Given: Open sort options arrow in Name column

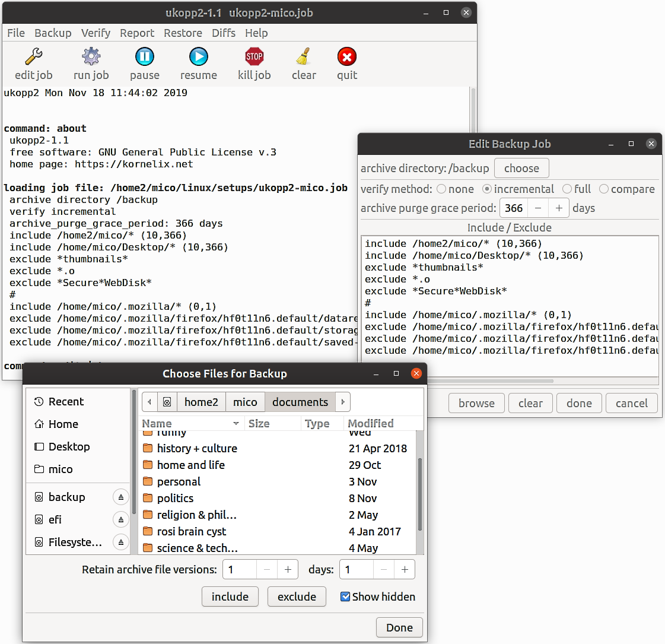Looking at the screenshot, I should click(x=236, y=424).
